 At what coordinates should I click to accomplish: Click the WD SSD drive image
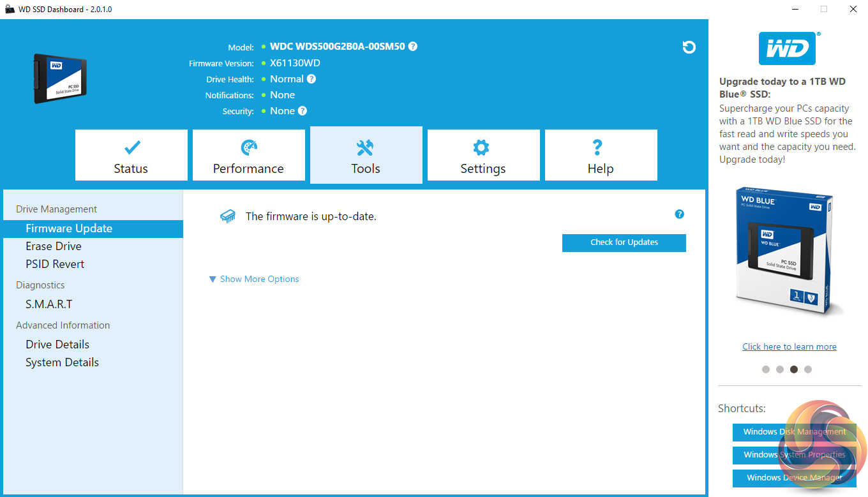(x=59, y=78)
